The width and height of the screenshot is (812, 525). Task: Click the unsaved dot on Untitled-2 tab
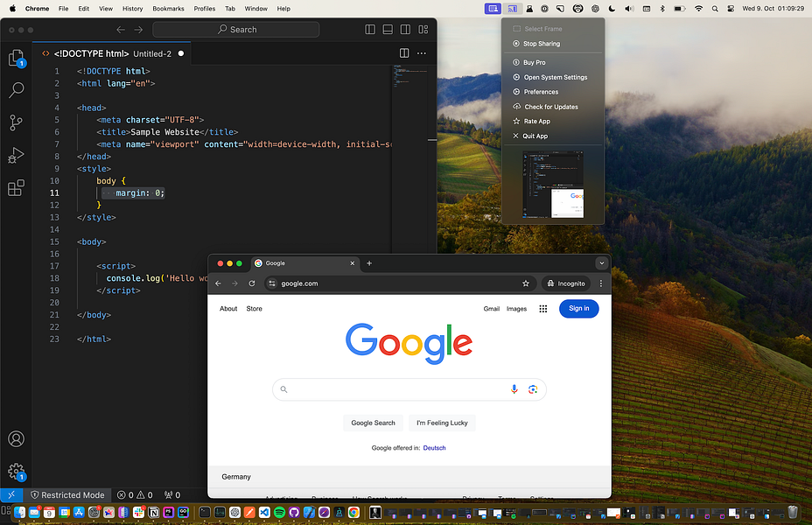coord(181,53)
